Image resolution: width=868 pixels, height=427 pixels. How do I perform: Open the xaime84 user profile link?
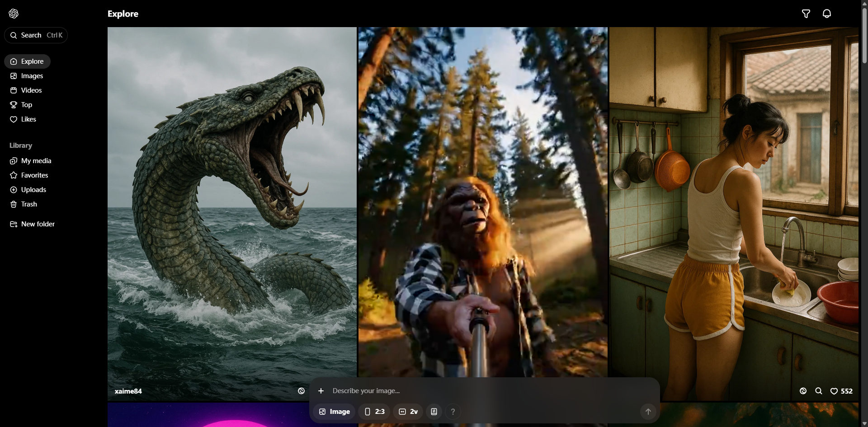coord(128,391)
